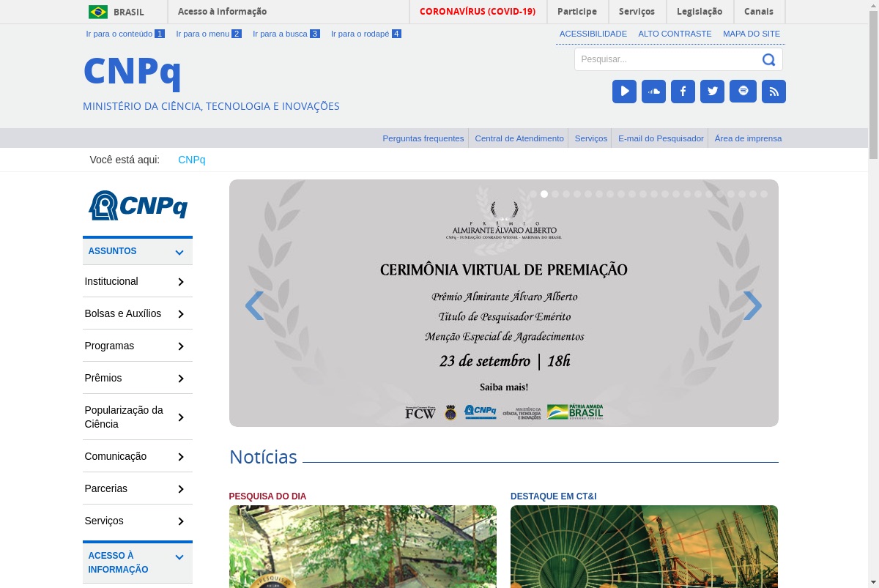Select the last carousel dot indicator
This screenshot has height=588, width=879.
click(x=764, y=194)
